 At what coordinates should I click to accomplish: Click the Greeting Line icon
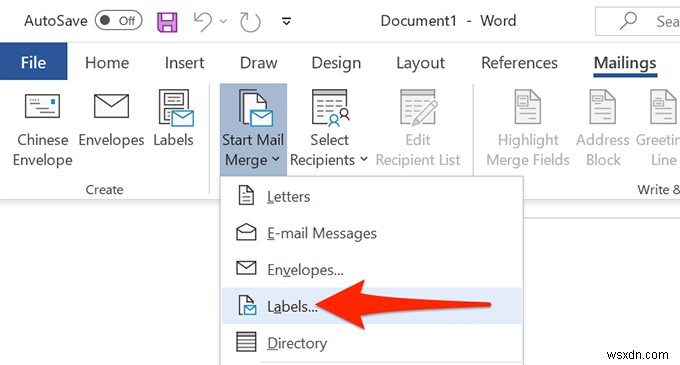click(664, 107)
